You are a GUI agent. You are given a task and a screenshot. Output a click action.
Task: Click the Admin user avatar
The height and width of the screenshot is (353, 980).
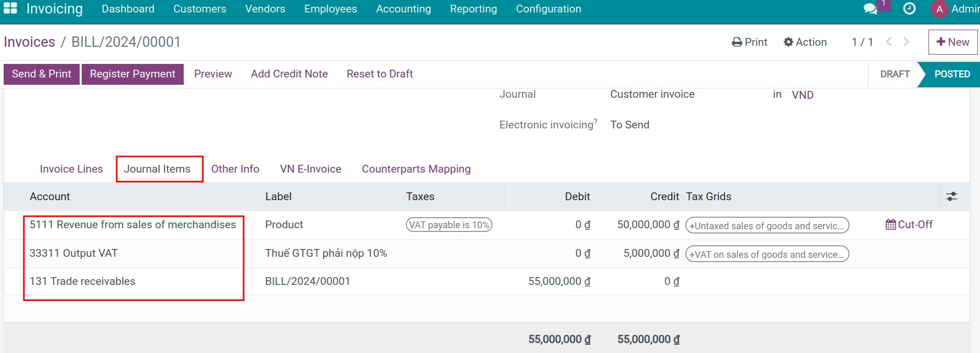tap(939, 9)
